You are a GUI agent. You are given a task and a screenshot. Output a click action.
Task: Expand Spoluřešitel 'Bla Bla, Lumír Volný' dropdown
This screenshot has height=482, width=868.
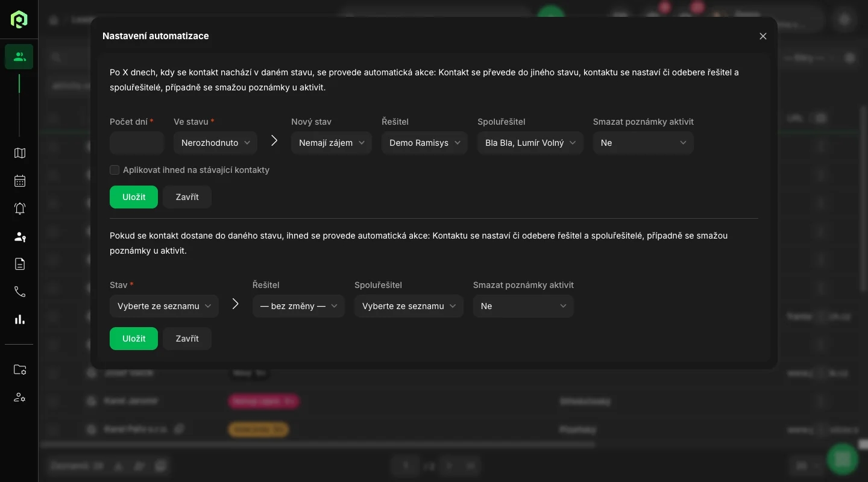point(530,143)
